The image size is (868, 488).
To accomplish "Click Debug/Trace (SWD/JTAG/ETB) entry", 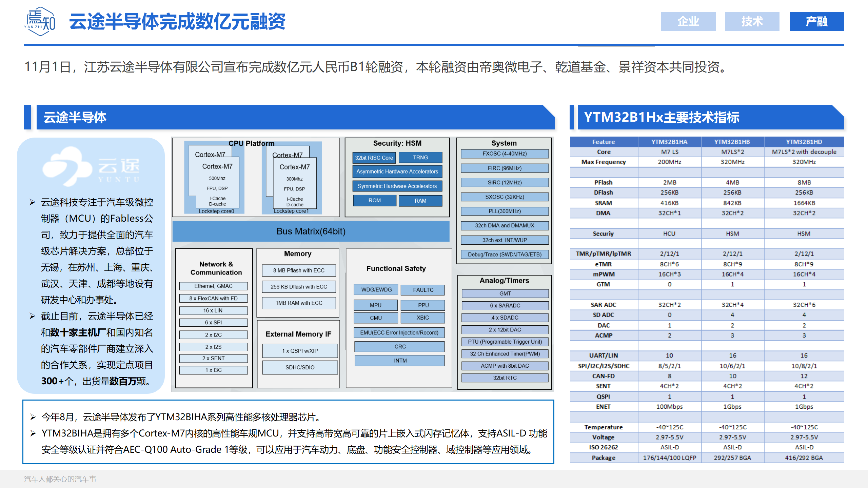I will [x=505, y=255].
